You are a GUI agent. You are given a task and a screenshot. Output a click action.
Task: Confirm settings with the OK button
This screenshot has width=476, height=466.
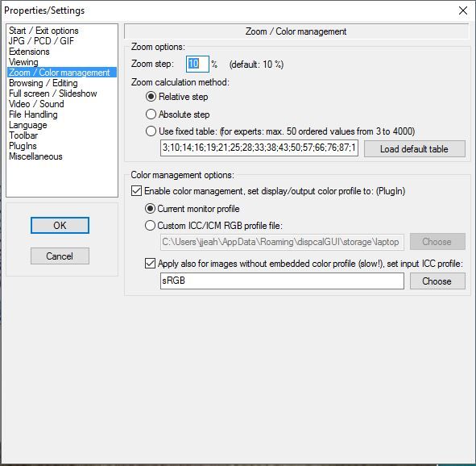tap(60, 226)
